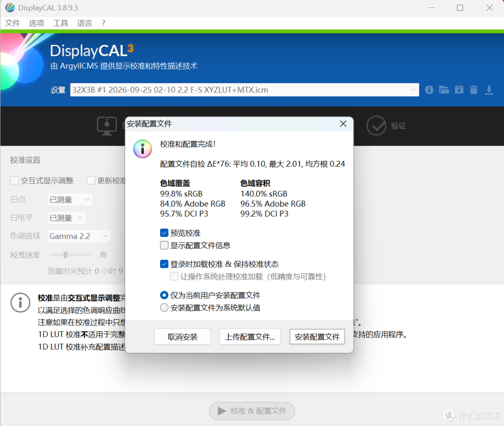Click the 96.5% Adobe RGB volume value
The width and height of the screenshot is (504, 426).
pyautogui.click(x=273, y=204)
